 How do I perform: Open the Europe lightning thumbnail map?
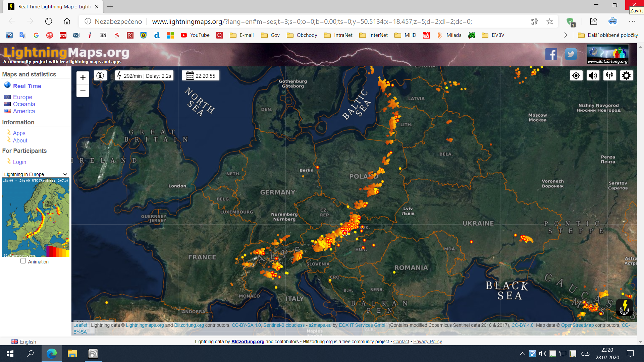click(36, 217)
